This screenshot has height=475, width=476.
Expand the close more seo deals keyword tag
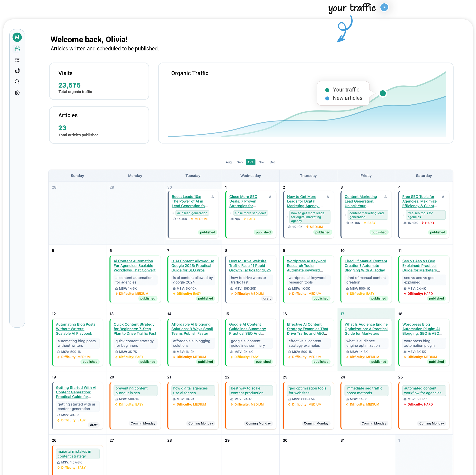(x=250, y=213)
